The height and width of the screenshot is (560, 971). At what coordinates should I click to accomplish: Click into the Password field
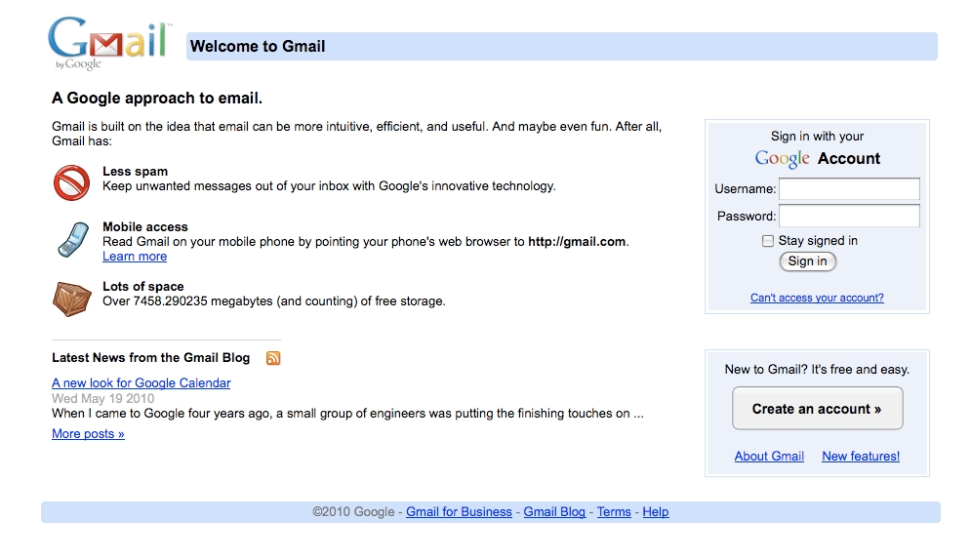pyautogui.click(x=848, y=216)
